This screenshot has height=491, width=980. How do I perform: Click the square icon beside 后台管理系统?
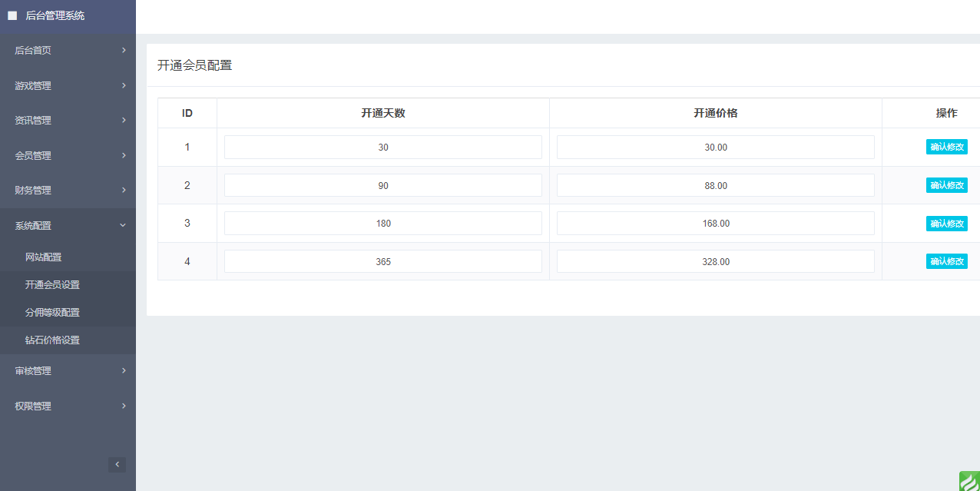coord(12,15)
